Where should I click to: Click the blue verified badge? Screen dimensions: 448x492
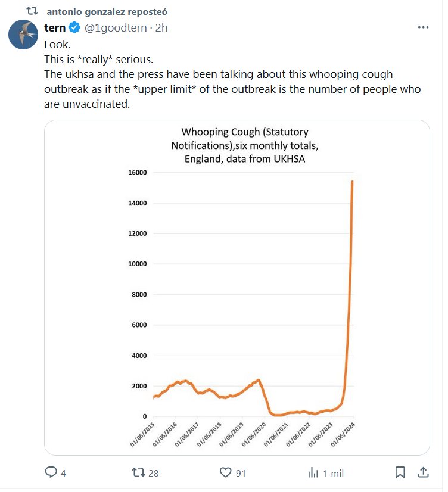tap(74, 27)
